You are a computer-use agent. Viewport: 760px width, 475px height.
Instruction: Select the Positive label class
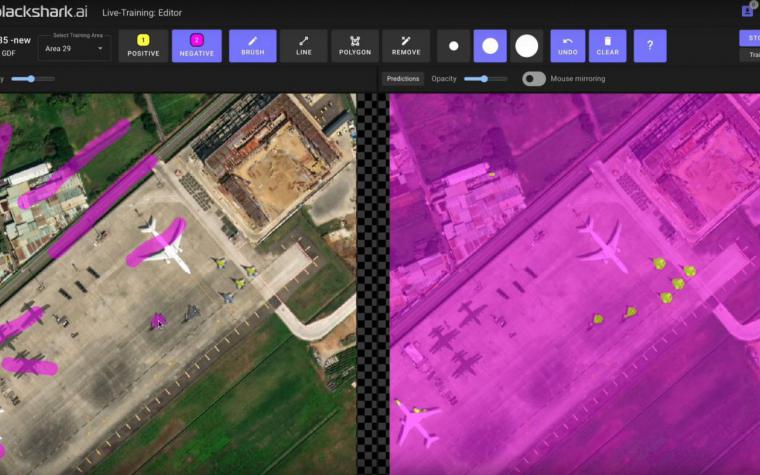[x=143, y=46]
